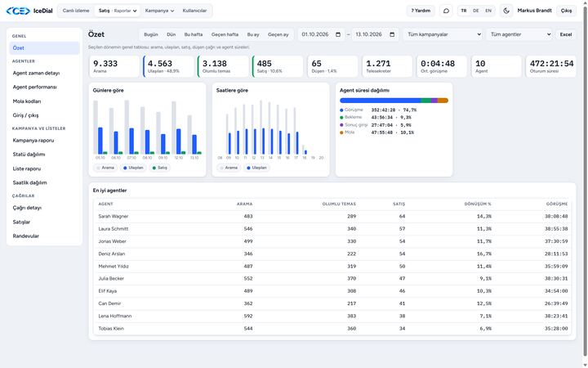Select the Dün date preset
588x368 pixels.
171,34
